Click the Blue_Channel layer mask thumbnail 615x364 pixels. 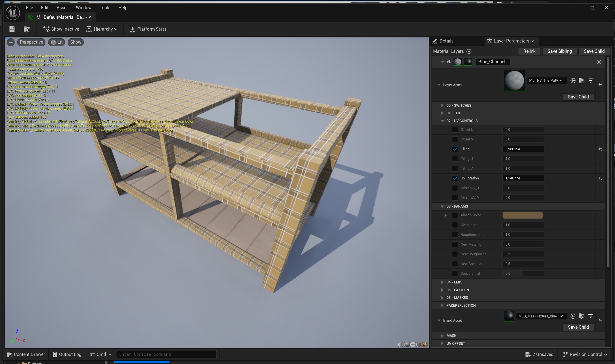[468, 62]
